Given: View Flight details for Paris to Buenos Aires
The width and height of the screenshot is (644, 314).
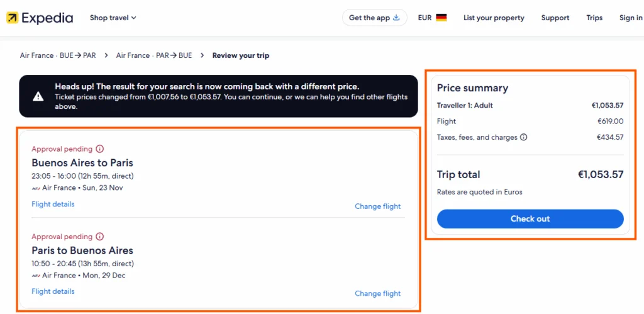Looking at the screenshot, I should pyautogui.click(x=53, y=291).
